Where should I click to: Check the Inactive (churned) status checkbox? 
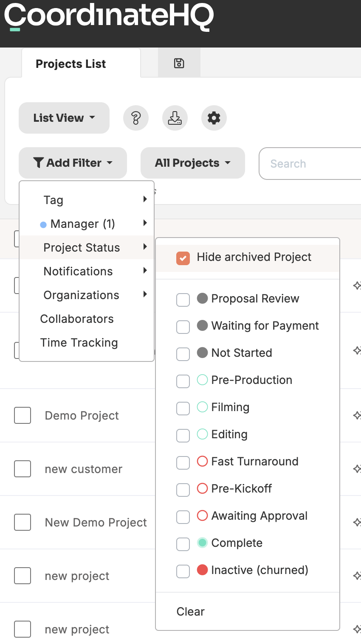point(183,571)
